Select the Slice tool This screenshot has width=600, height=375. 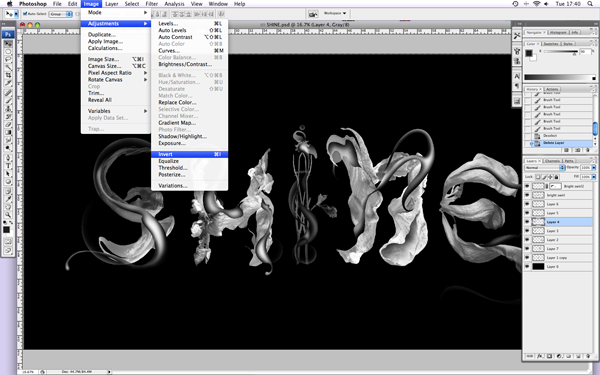coord(8,83)
